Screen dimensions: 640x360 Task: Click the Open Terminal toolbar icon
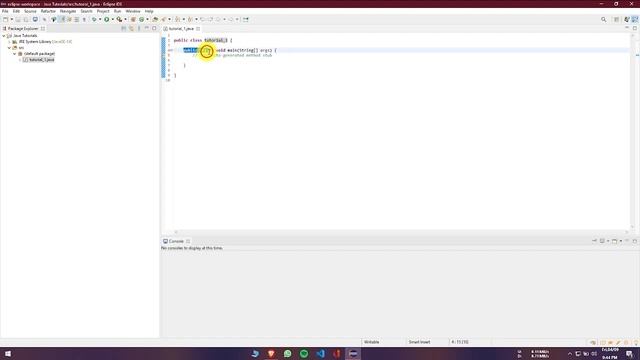pyautogui.click(x=35, y=19)
